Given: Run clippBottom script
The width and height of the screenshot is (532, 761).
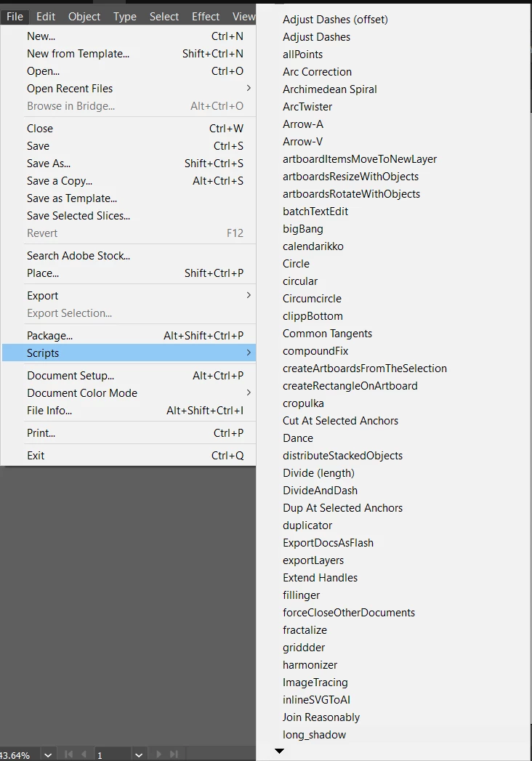Looking at the screenshot, I should 313,316.
